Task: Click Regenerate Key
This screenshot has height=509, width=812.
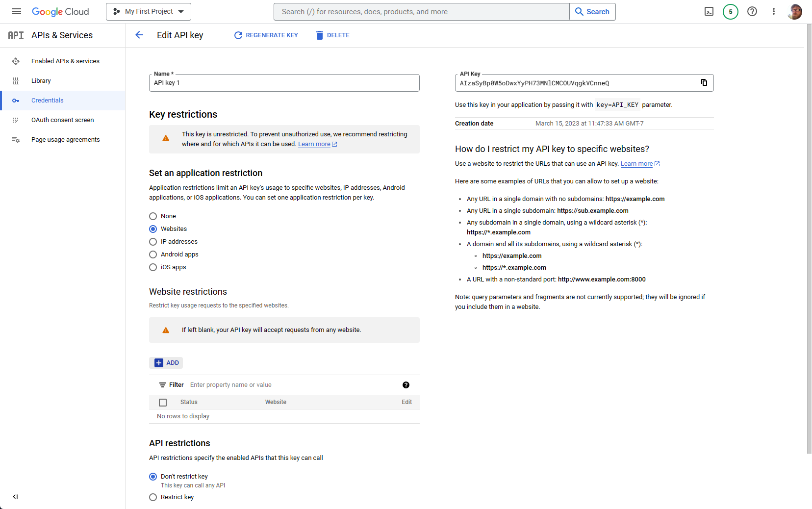Action: click(266, 35)
